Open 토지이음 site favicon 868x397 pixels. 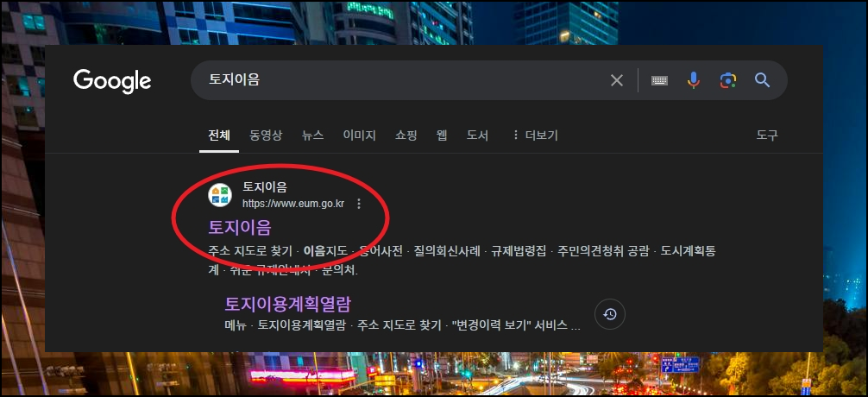coord(220,195)
